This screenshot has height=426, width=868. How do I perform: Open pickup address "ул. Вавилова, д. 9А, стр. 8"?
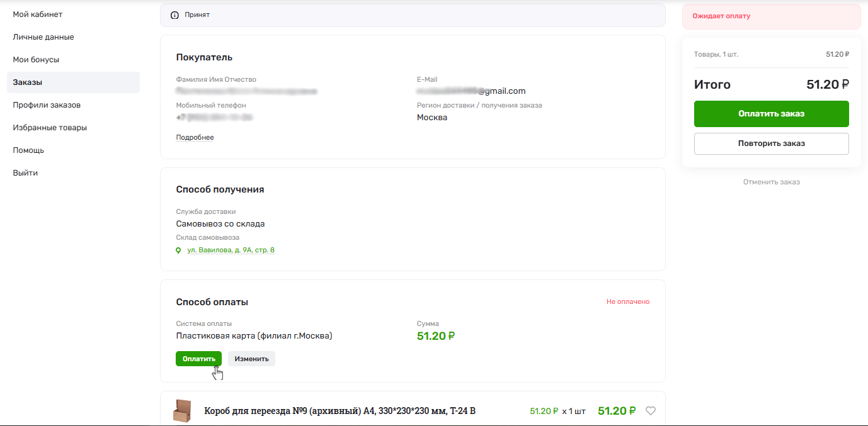[x=230, y=250]
